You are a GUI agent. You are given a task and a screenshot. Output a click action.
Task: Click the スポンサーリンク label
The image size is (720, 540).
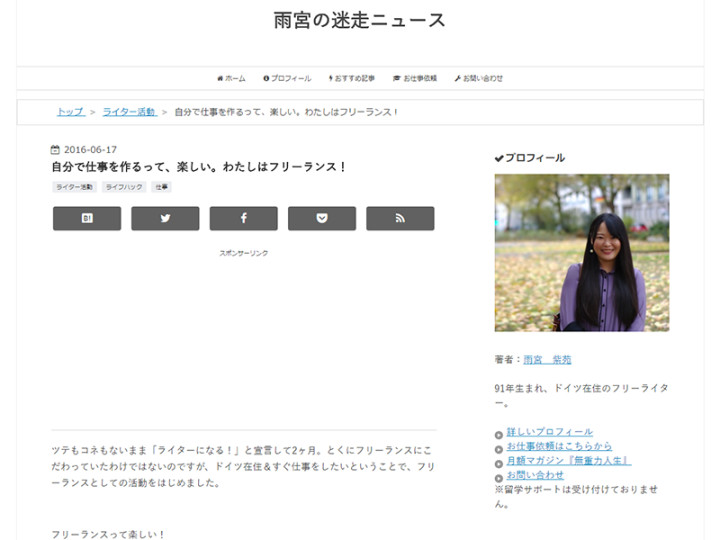point(243,253)
